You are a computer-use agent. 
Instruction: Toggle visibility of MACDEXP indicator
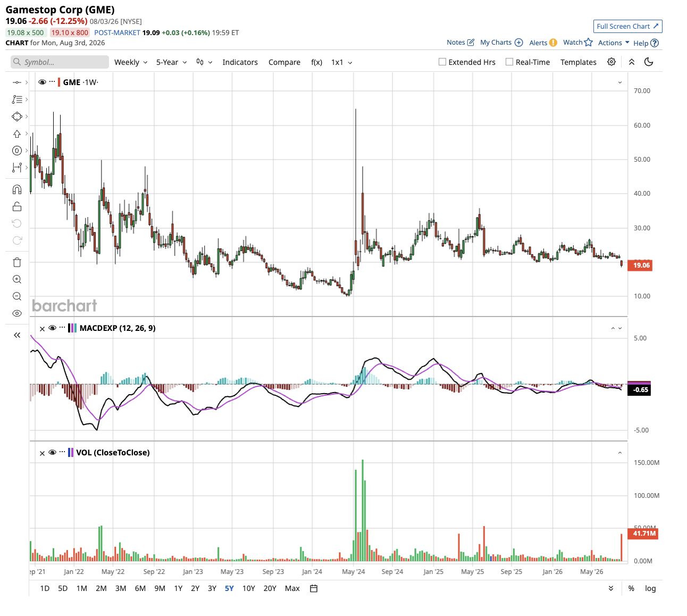(52, 328)
